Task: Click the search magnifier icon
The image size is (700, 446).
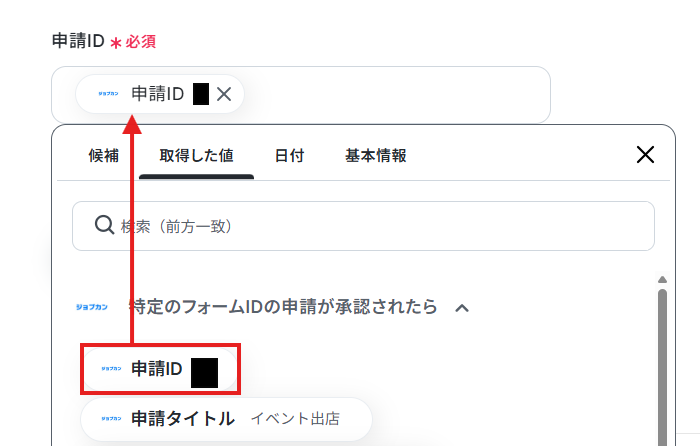Action: (x=104, y=225)
